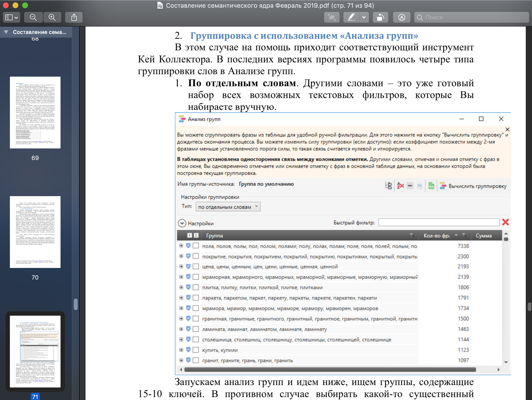Tick checkbox for покрытие, покрытия row
This screenshot has width=532, height=400.
[x=196, y=256]
